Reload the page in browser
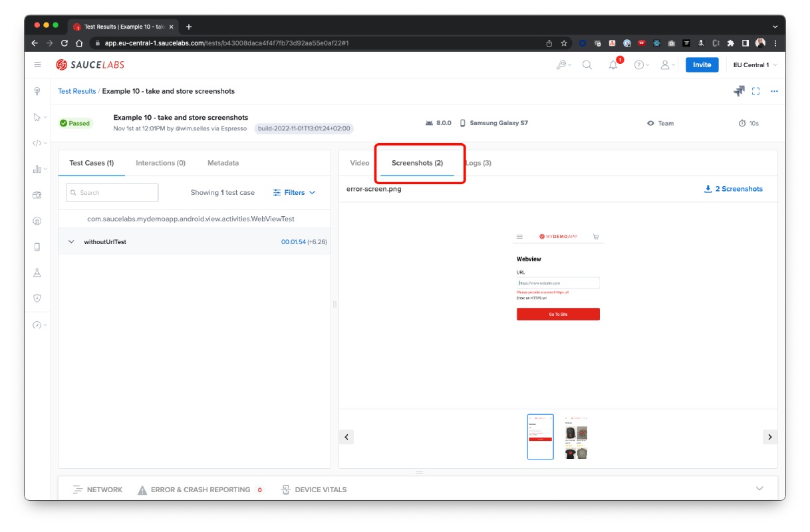The image size is (810, 532). [x=65, y=43]
